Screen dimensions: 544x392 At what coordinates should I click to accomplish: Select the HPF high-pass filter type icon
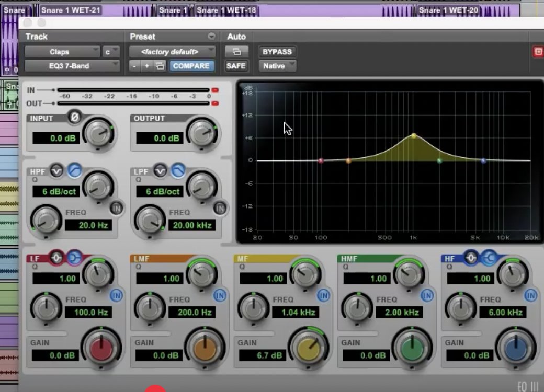[74, 170]
